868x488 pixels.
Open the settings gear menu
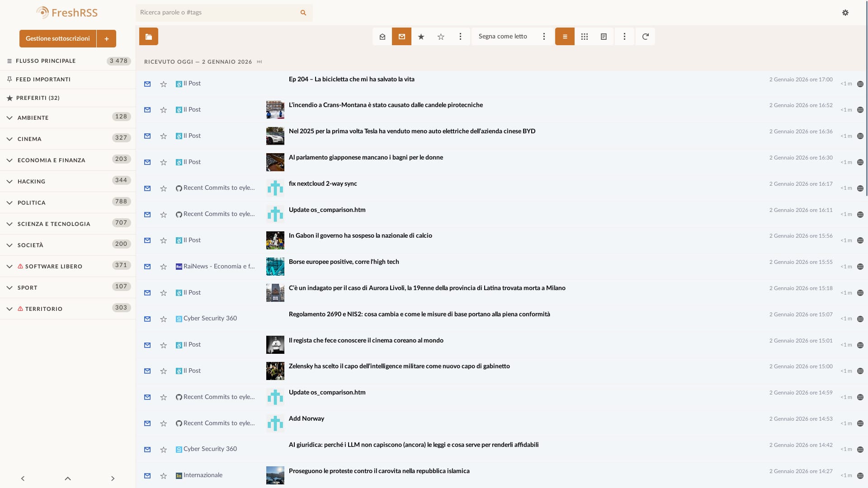[x=845, y=13]
